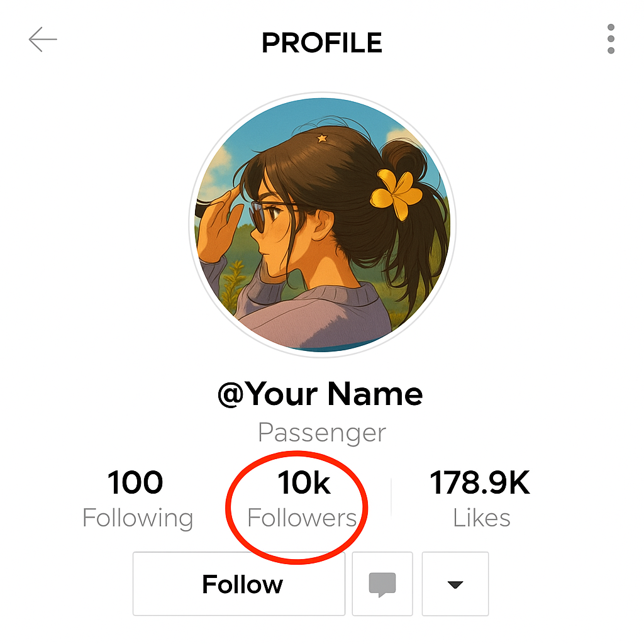This screenshot has width=644, height=644.
Task: Select the @Your Name username
Action: pyautogui.click(x=320, y=394)
